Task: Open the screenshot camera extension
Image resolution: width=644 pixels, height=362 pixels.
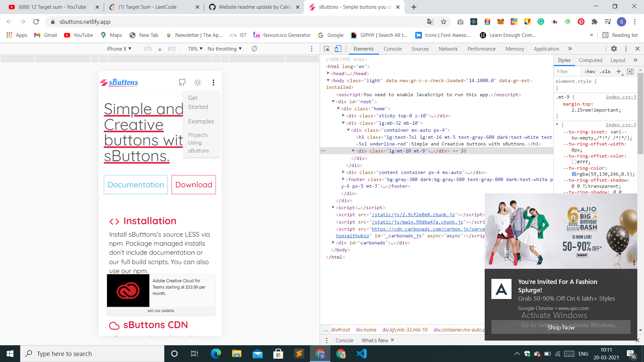Action: coord(460,22)
